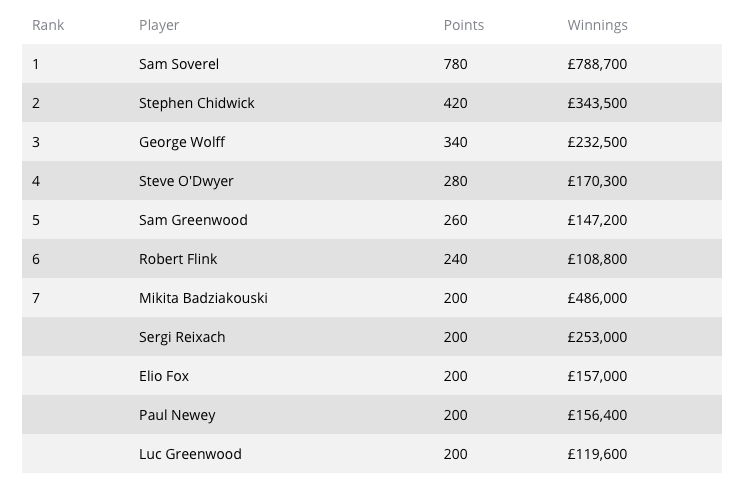The height and width of the screenshot is (495, 747).
Task: Click the Player column header
Action: pyautogui.click(x=159, y=25)
